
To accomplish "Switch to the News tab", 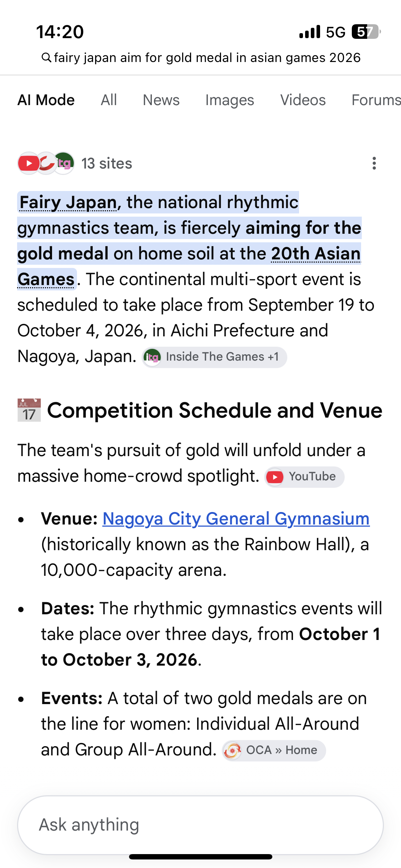I will point(161,100).
